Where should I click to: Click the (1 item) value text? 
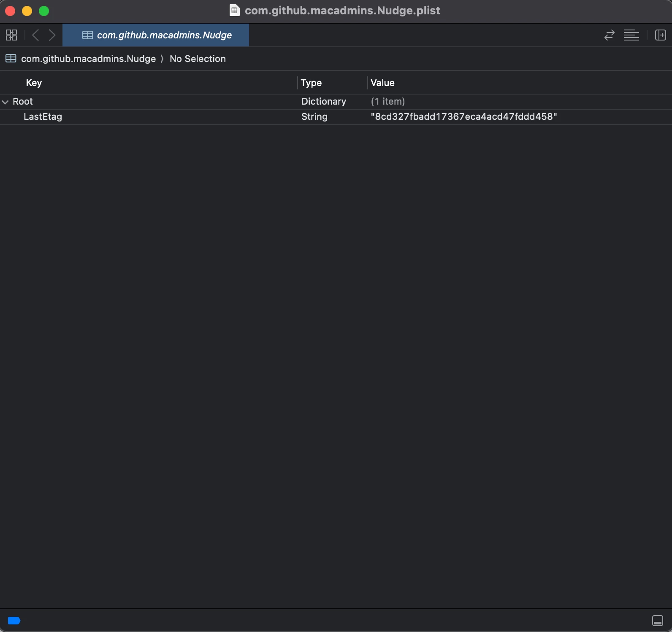coord(388,101)
